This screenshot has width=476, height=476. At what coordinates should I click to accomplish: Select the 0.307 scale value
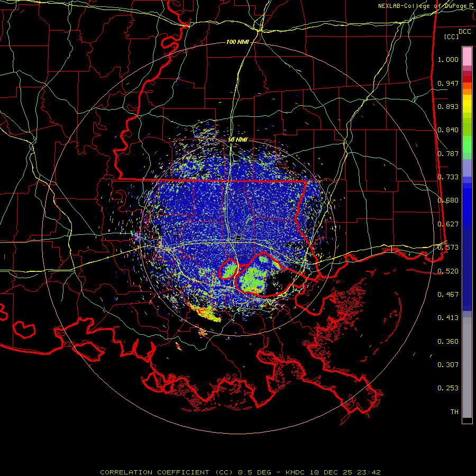tap(448, 365)
